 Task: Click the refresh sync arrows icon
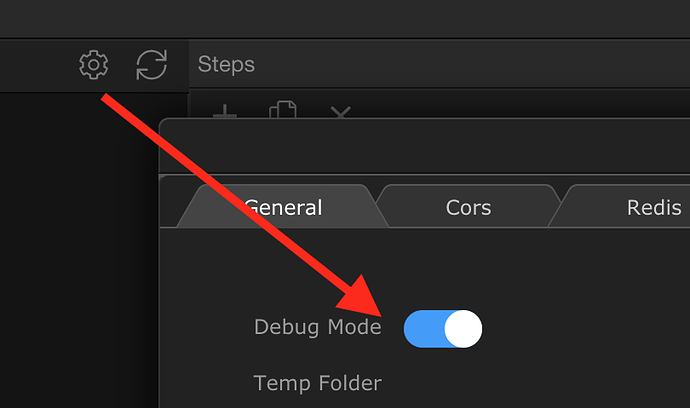[151, 65]
